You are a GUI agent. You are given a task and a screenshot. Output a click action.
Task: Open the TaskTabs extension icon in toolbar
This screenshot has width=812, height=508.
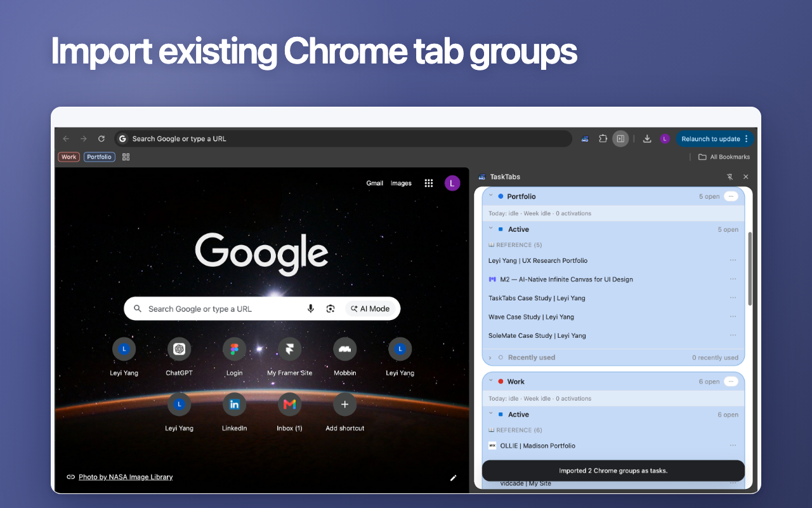click(585, 138)
